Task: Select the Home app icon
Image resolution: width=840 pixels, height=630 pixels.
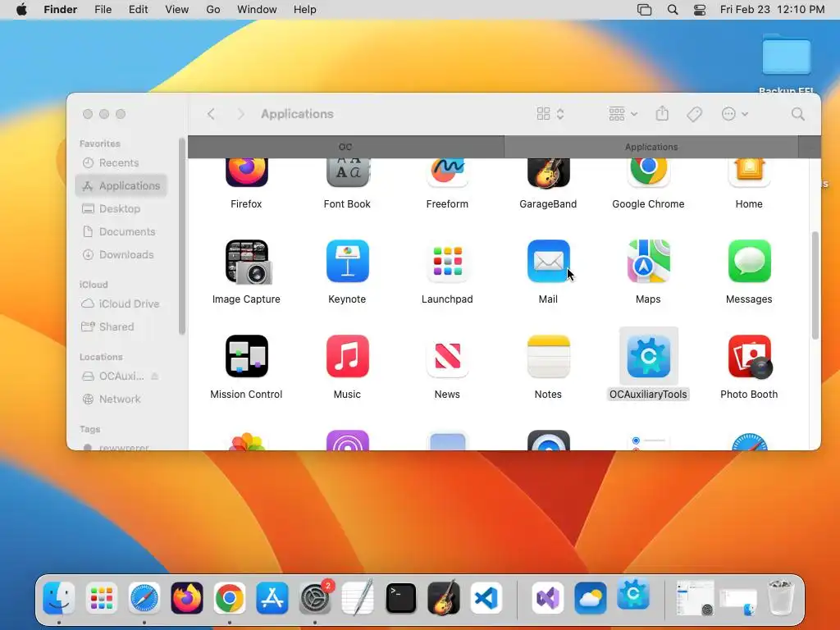Action: click(x=749, y=172)
